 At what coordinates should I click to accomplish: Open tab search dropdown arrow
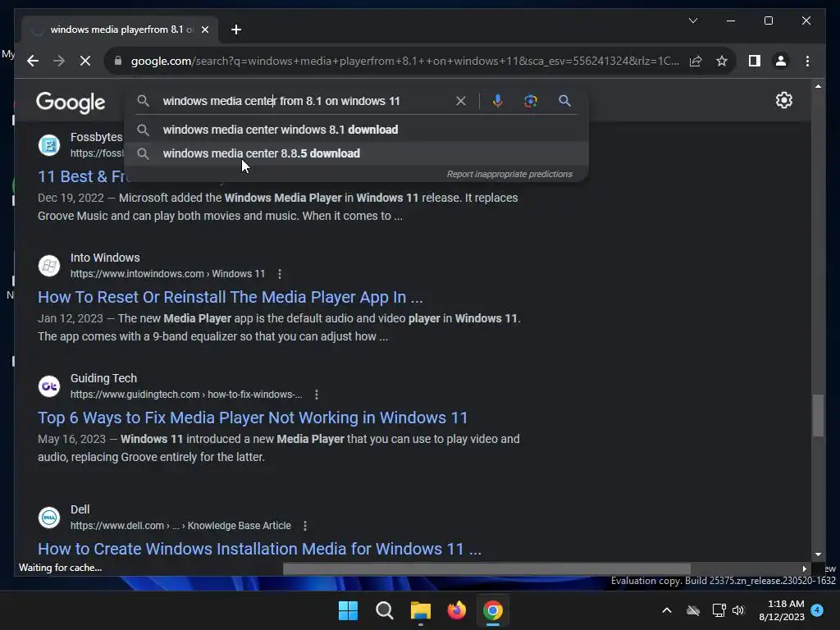click(693, 21)
